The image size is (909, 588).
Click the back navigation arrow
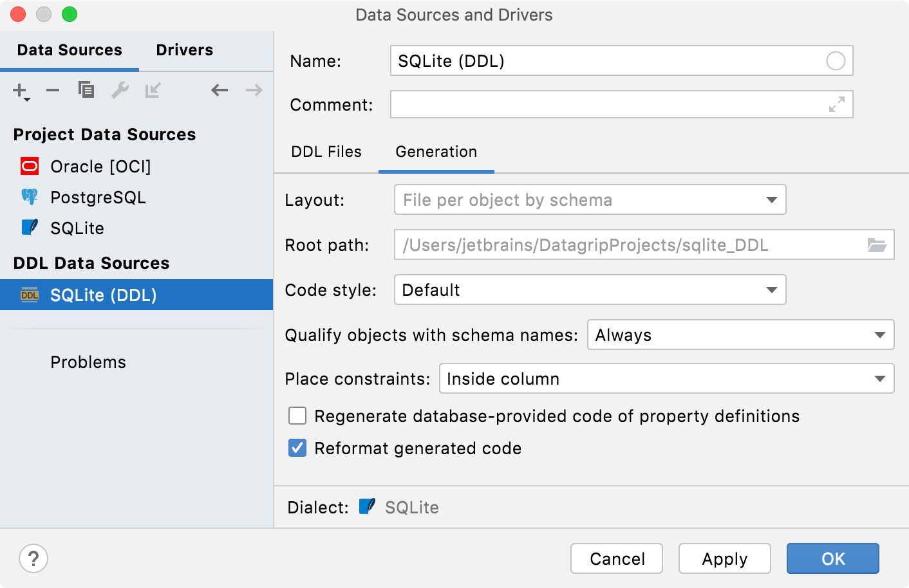[219, 90]
